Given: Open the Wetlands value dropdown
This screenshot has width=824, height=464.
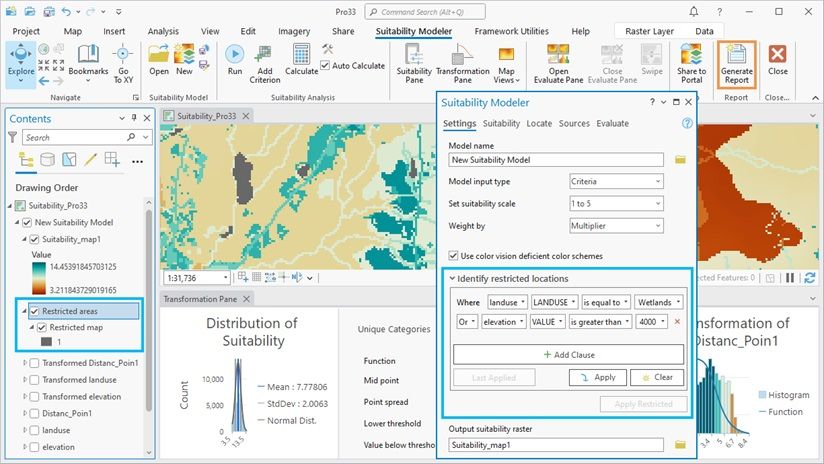Looking at the screenshot, I should (660, 302).
